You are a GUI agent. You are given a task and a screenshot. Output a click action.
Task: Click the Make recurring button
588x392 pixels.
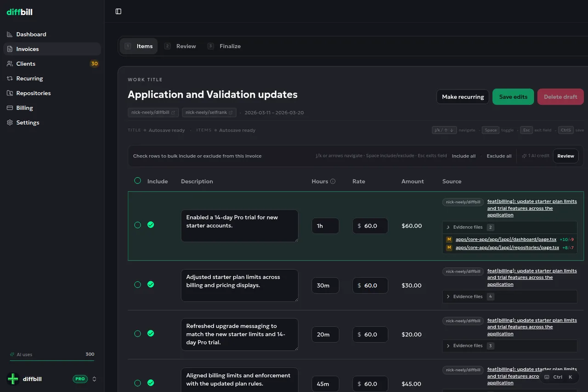(x=463, y=97)
